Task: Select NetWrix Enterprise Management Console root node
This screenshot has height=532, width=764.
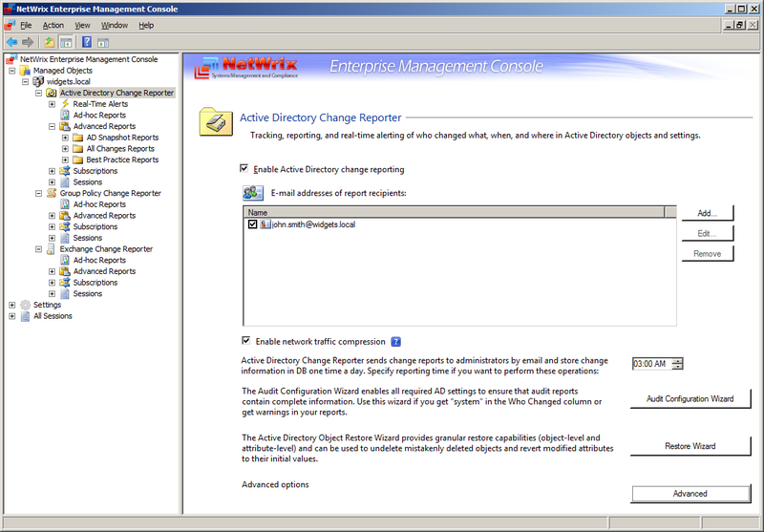Action: tap(89, 59)
